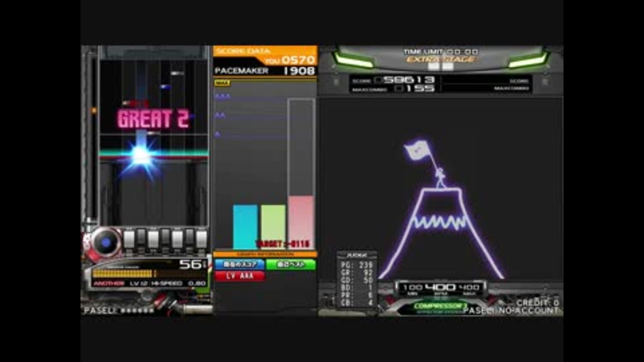Screen dimensions: 644x362
Task: Click the green COMPRESSOR effect label
Action: 439,306
